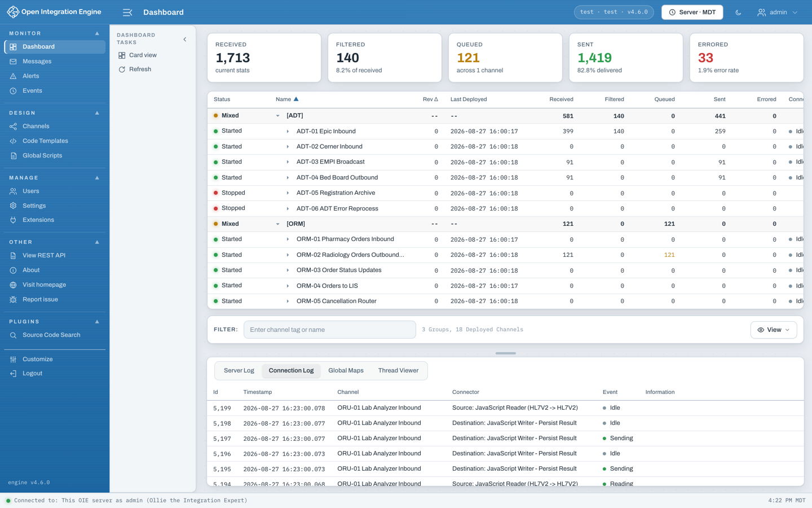Click the Extensions plug icon
Viewport: 812px width, 508px height.
[x=13, y=220]
